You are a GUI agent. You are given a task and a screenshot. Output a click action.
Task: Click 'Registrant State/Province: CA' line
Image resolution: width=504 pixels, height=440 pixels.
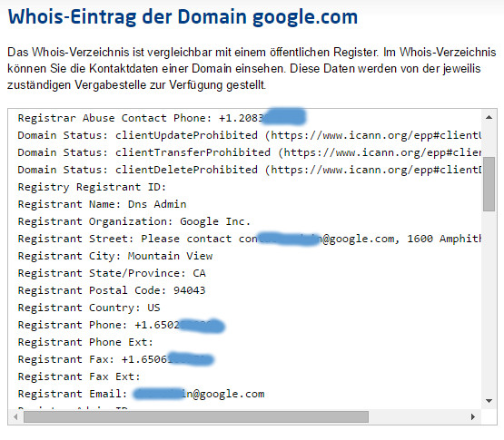(x=112, y=273)
